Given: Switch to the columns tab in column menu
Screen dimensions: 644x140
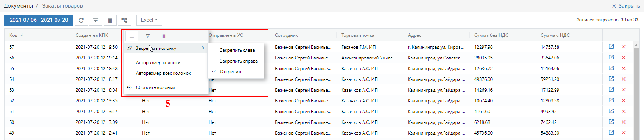Looking at the screenshot, I should (x=164, y=36).
